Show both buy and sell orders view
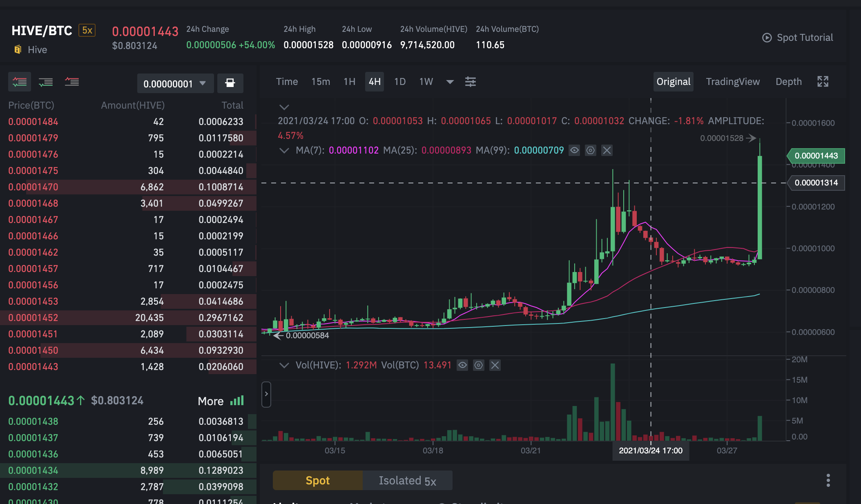Screen dimensions: 861x504 [x=19, y=82]
